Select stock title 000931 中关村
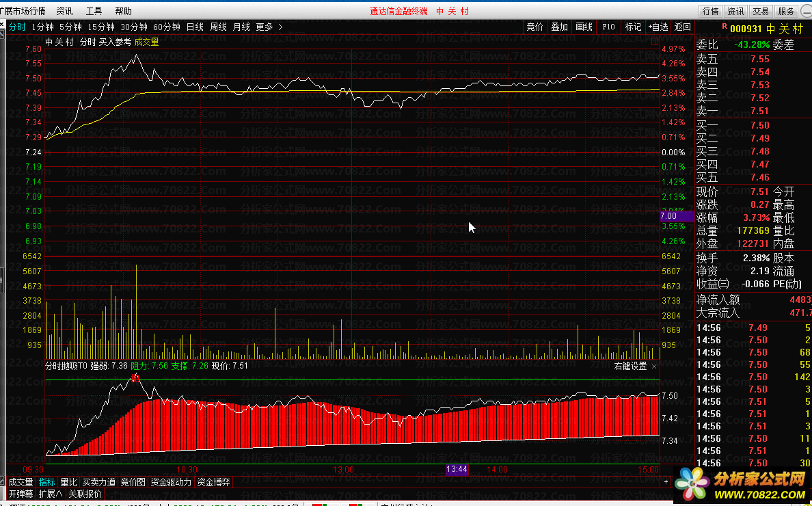Screen dimensions: 812x506 [766, 29]
